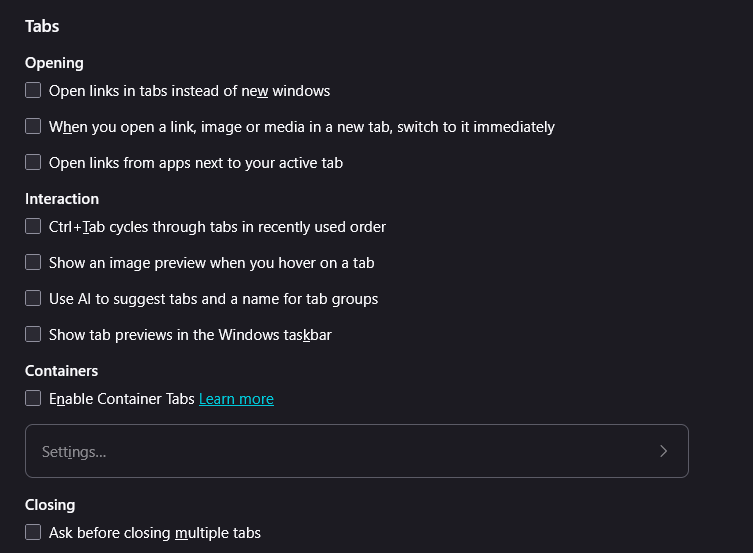Image resolution: width=753 pixels, height=553 pixels.
Task: Click the 'Open links from apps' label text
Action: point(196,163)
